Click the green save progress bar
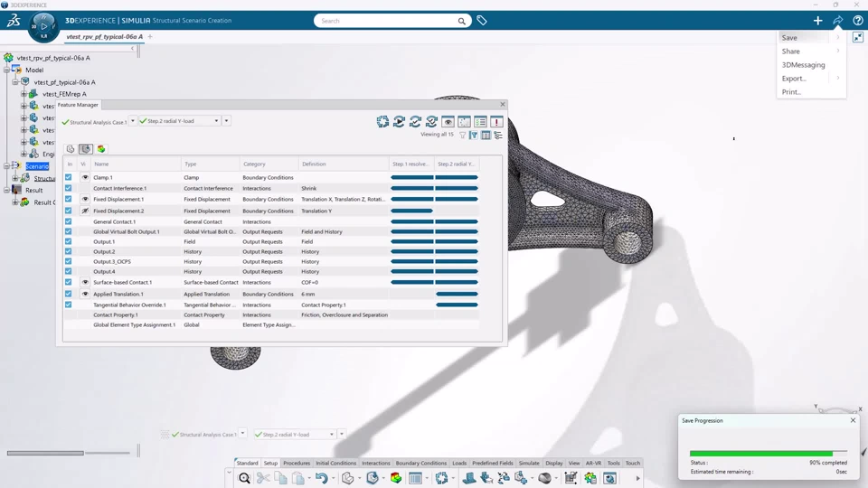This screenshot has height=488, width=868. 761,453
